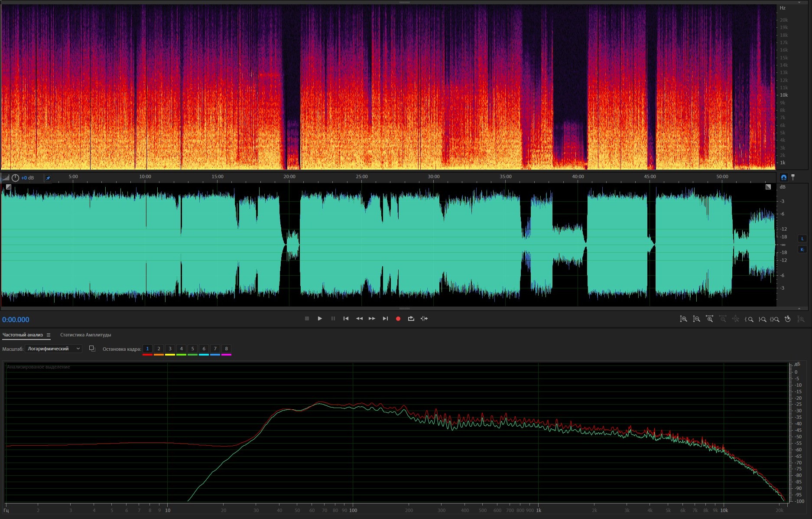Toggle loop playback icon

point(411,319)
